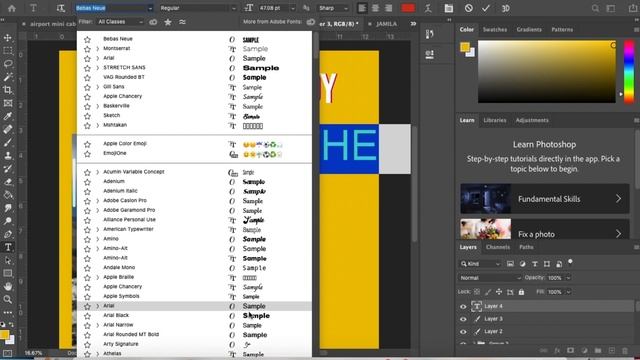The width and height of the screenshot is (640, 360).
Task: Toggle visibility of Layer 3
Action: pos(463,319)
